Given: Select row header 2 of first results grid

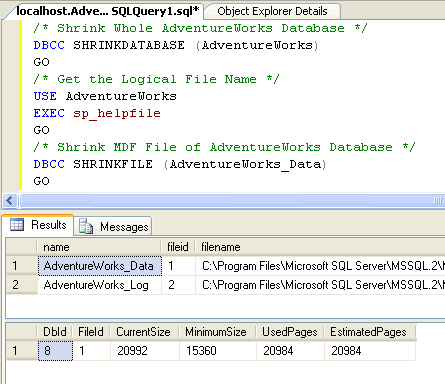Looking at the screenshot, I should coord(22,285).
